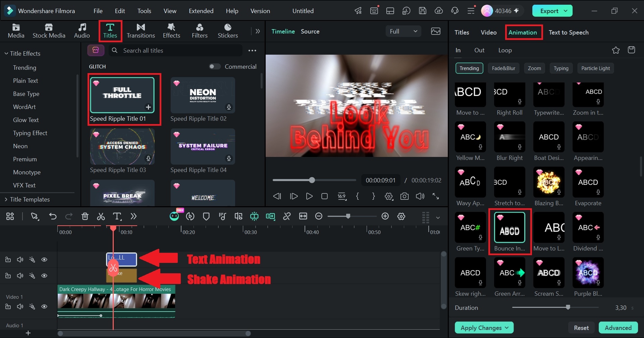
Task: Click the undo arrow in timeline toolbar
Action: click(53, 216)
